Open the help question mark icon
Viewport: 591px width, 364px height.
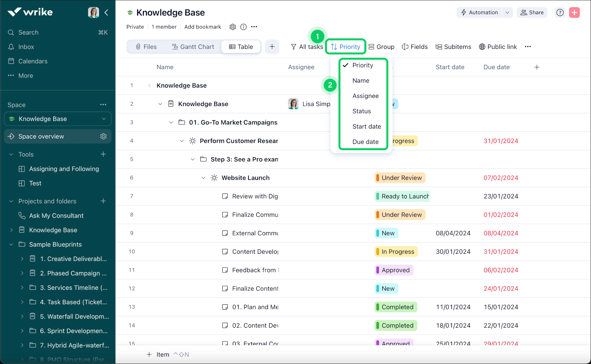click(560, 12)
